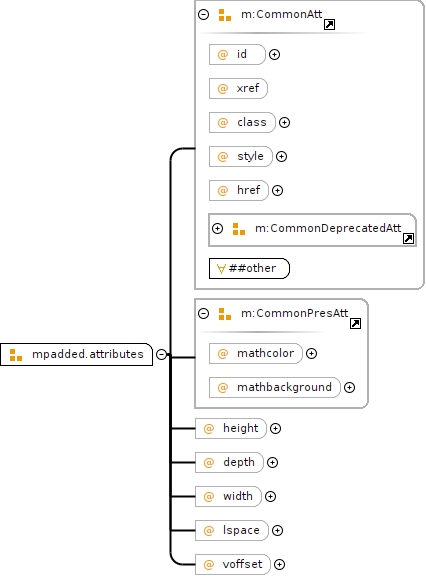Click the m:CommonAtt orange group icon
426x580 pixels.
pyautogui.click(x=225, y=15)
